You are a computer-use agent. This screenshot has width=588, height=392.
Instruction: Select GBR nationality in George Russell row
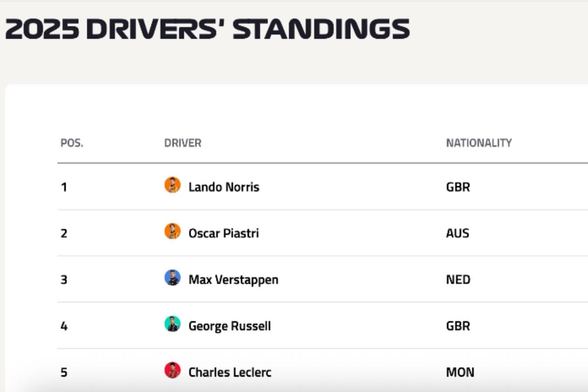point(458,326)
